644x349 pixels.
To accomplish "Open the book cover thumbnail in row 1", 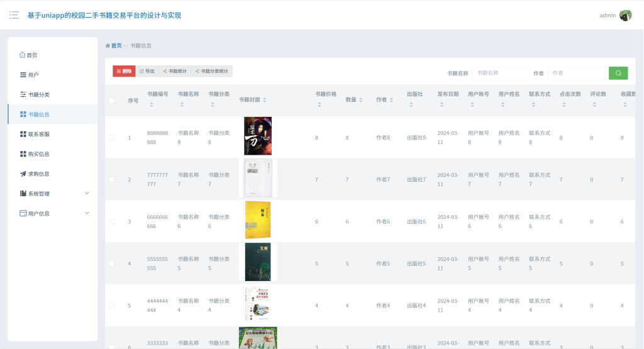I will [x=258, y=136].
